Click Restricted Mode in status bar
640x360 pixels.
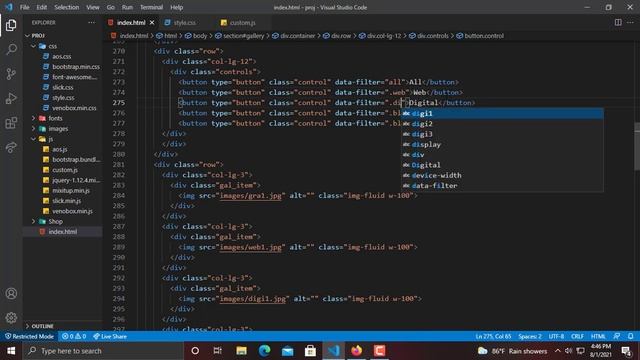click(x=29, y=336)
